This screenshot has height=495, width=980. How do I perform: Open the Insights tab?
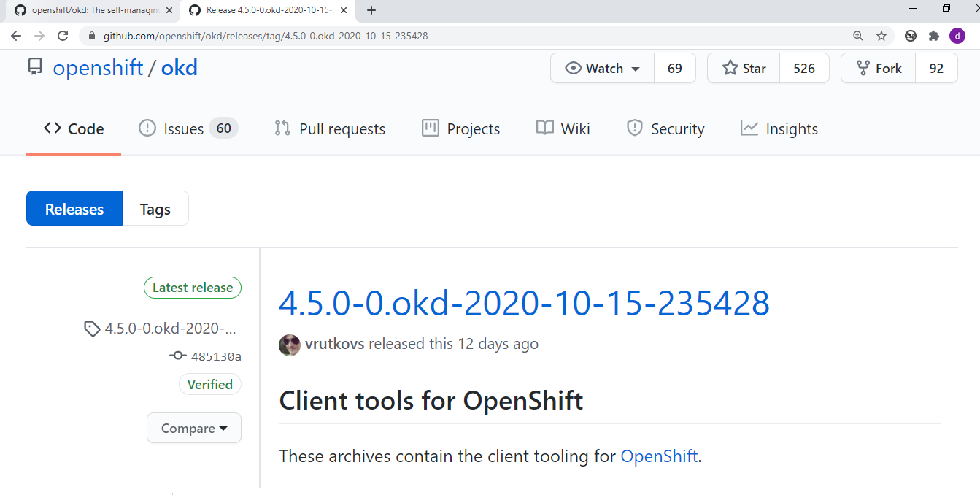tap(779, 128)
